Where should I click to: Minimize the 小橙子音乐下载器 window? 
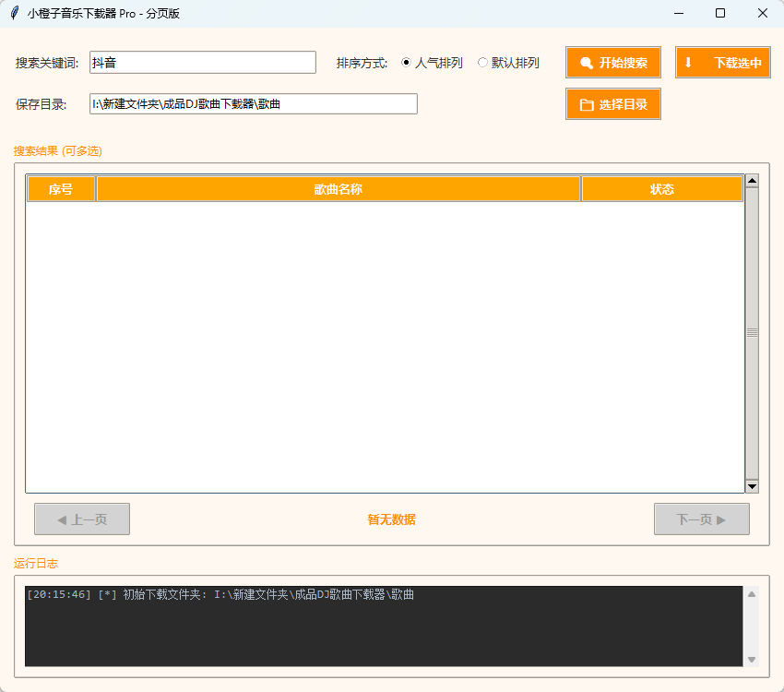point(679,14)
